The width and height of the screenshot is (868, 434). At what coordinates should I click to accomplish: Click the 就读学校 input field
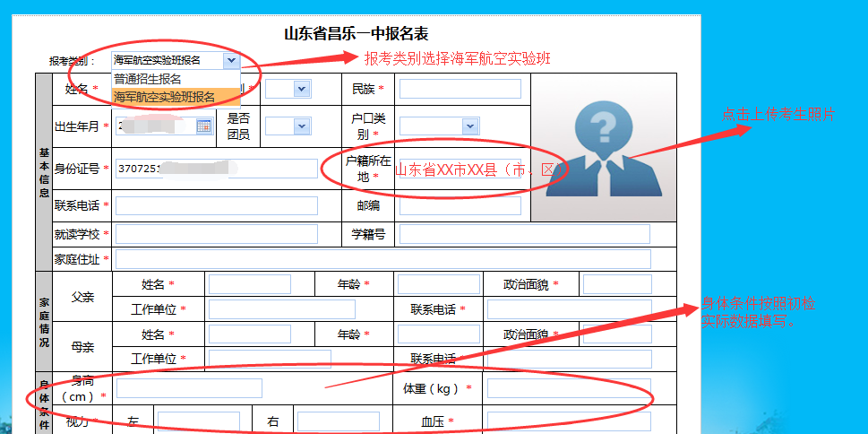pos(216,235)
